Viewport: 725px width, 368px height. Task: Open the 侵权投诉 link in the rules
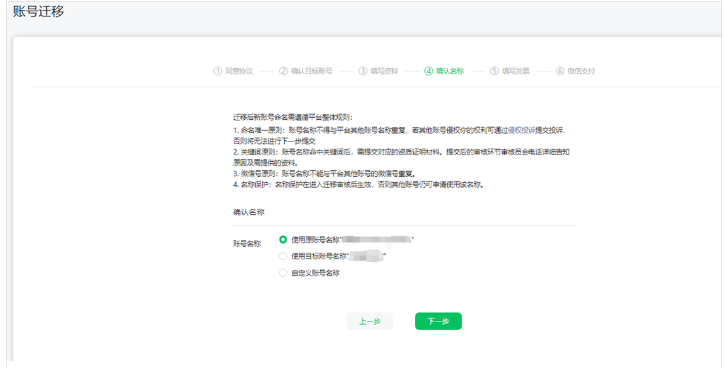point(522,130)
